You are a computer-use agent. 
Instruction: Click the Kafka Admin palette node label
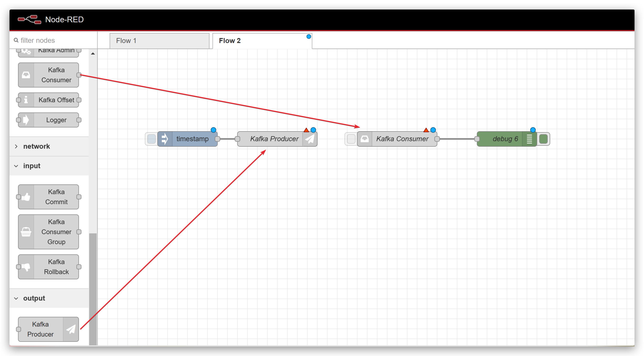[x=56, y=51]
